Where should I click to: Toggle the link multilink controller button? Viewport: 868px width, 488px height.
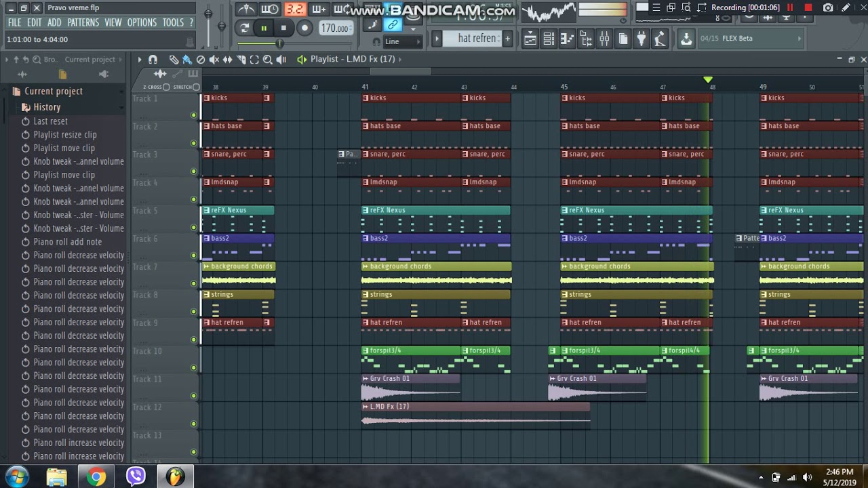(x=392, y=25)
